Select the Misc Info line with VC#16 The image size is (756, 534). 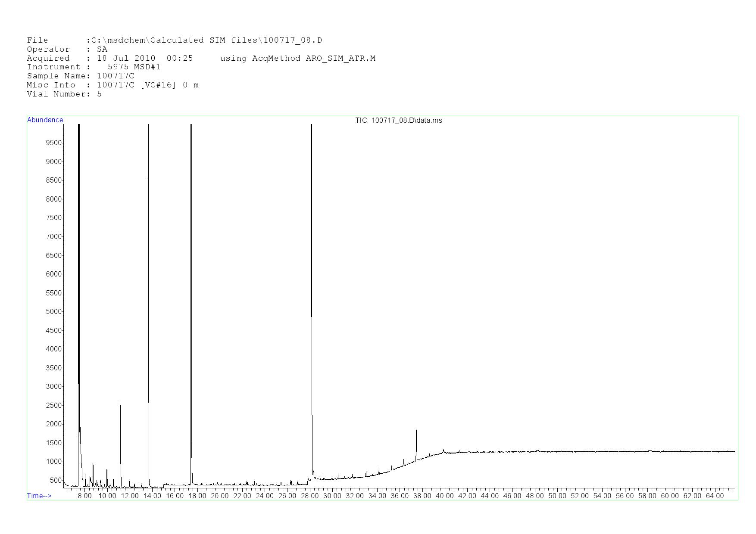tap(112, 85)
